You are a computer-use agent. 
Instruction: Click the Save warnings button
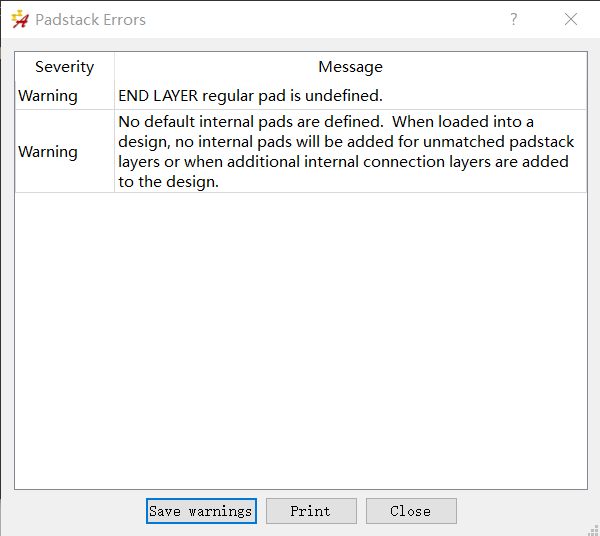(x=201, y=511)
